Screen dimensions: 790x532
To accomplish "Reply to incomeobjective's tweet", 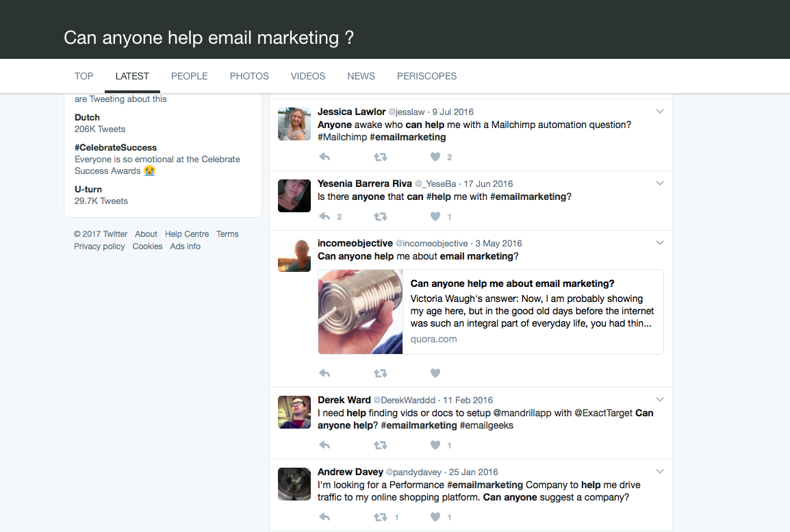I will 324,373.
